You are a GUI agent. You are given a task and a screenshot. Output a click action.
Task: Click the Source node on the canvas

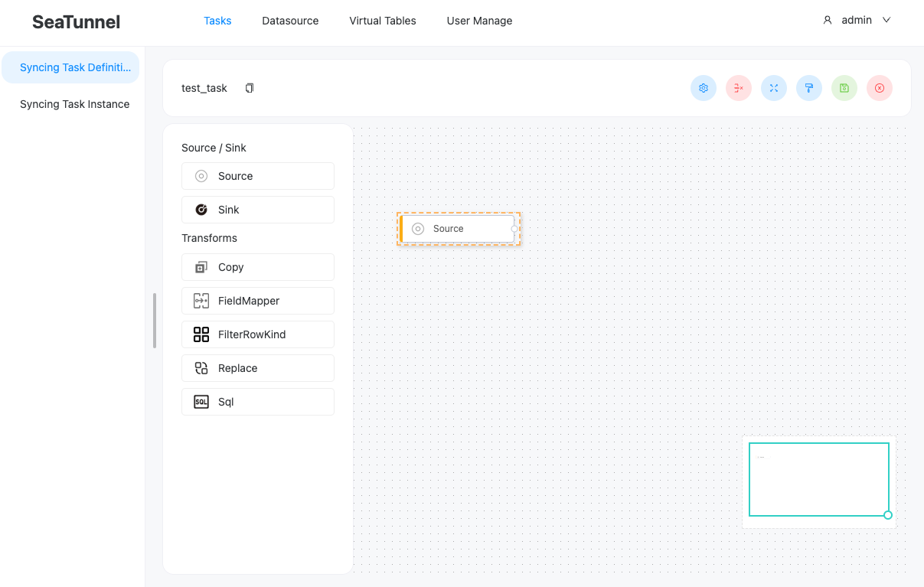coord(457,229)
